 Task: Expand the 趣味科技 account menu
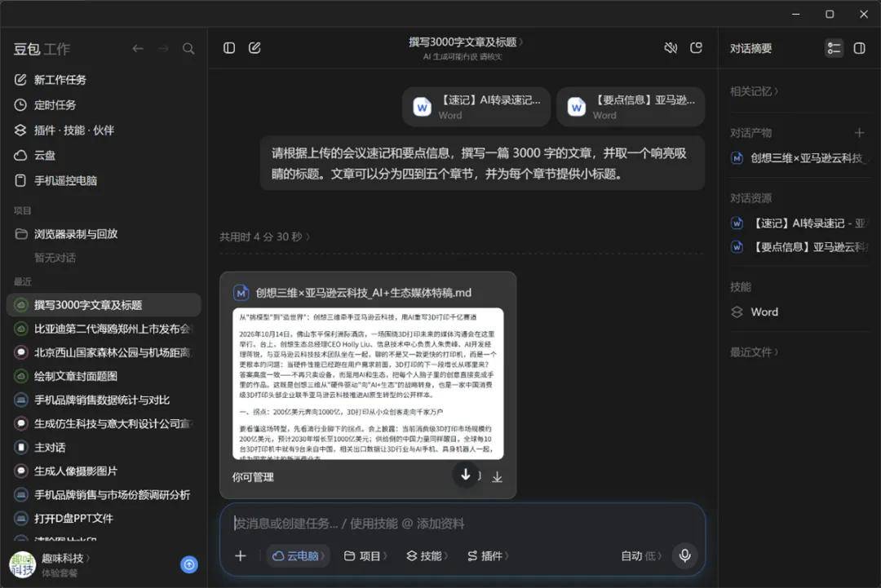point(66,559)
